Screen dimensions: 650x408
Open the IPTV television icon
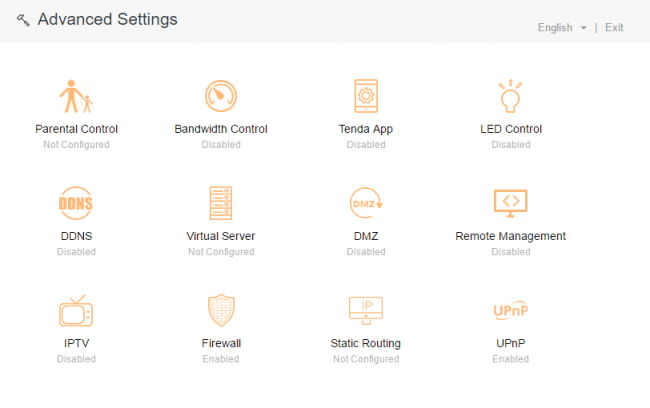pyautogui.click(x=76, y=310)
